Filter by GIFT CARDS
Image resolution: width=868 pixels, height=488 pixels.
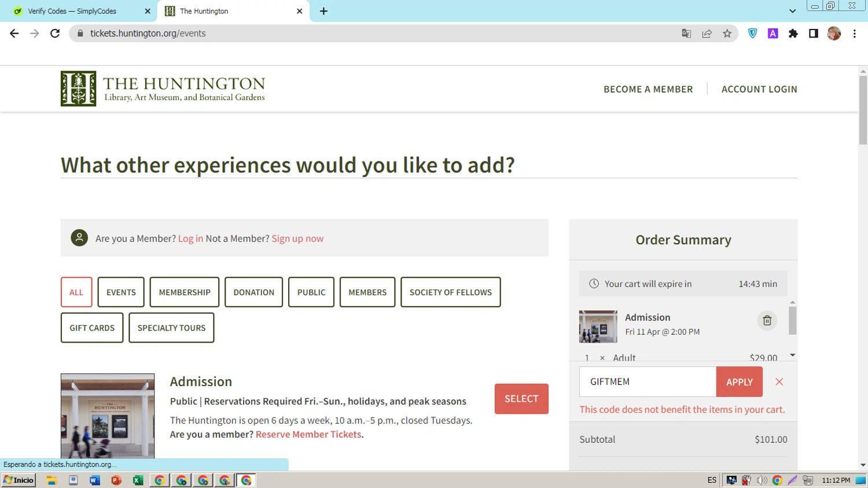click(x=92, y=328)
